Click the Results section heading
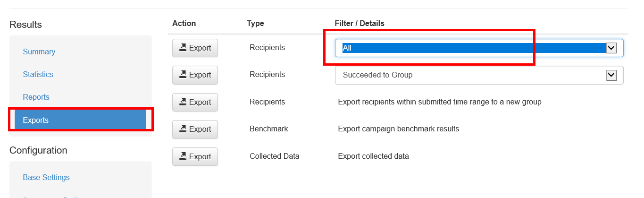 point(25,25)
